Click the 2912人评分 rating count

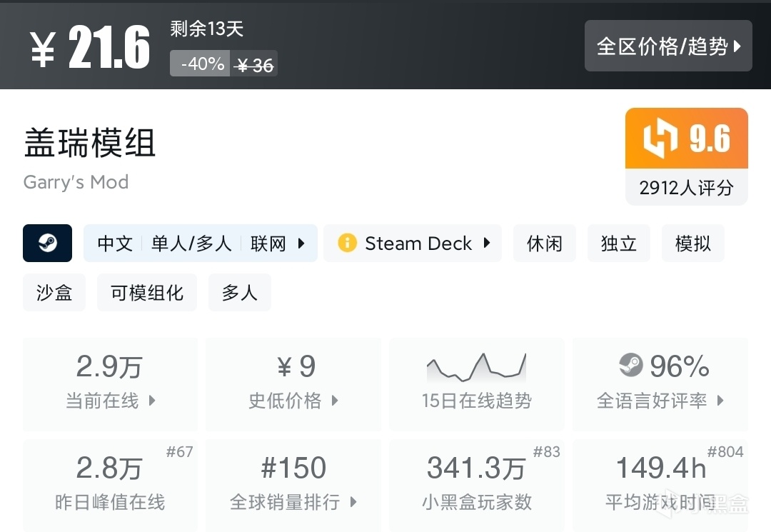(686, 188)
